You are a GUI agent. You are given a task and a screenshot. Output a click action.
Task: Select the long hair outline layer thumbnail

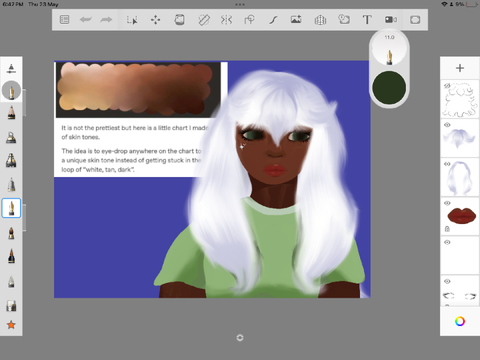coord(460,178)
